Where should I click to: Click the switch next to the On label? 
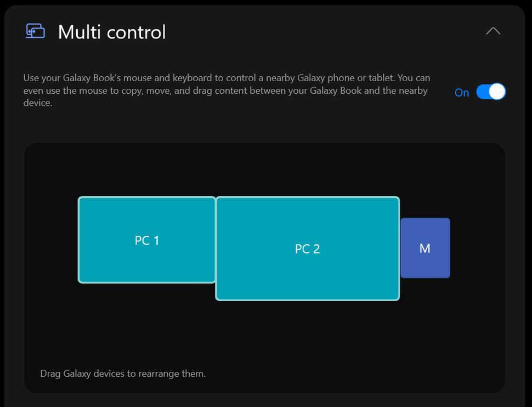pyautogui.click(x=491, y=92)
